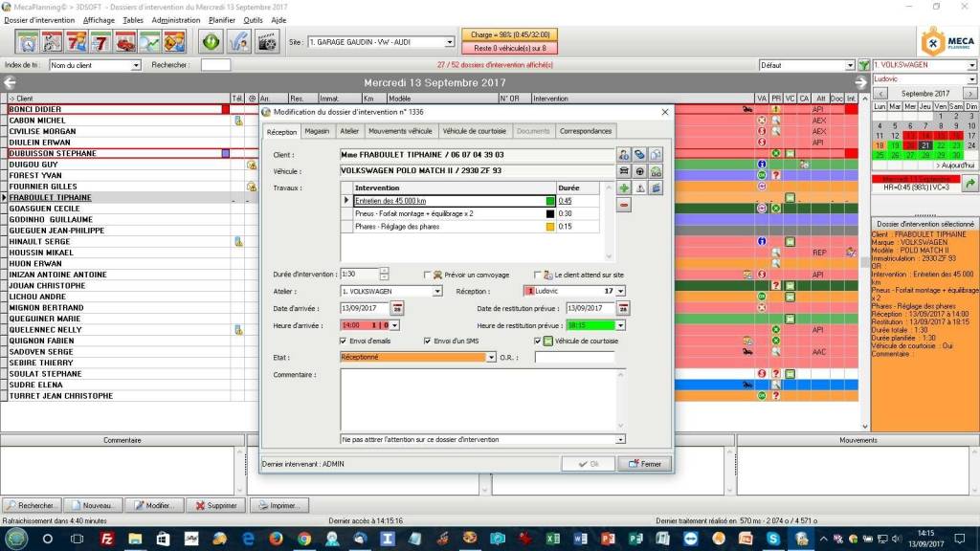This screenshot has height=551, width=980.
Task: Click the steering wheel icon beside Véhicule
Action: pyautogui.click(x=640, y=171)
